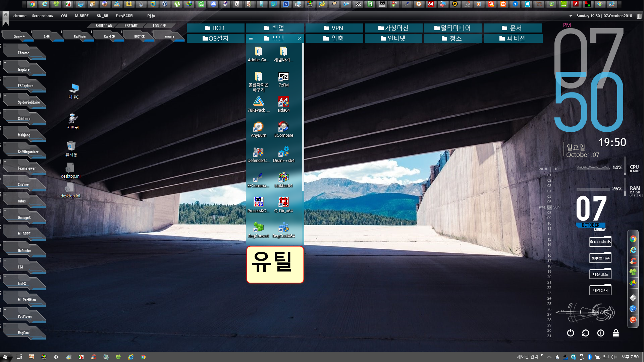Click the LOG OFF button

[159, 26]
